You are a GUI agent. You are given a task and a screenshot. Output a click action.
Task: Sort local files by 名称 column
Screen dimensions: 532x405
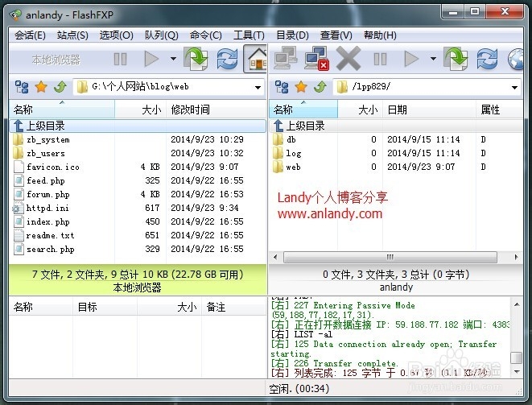coord(62,110)
